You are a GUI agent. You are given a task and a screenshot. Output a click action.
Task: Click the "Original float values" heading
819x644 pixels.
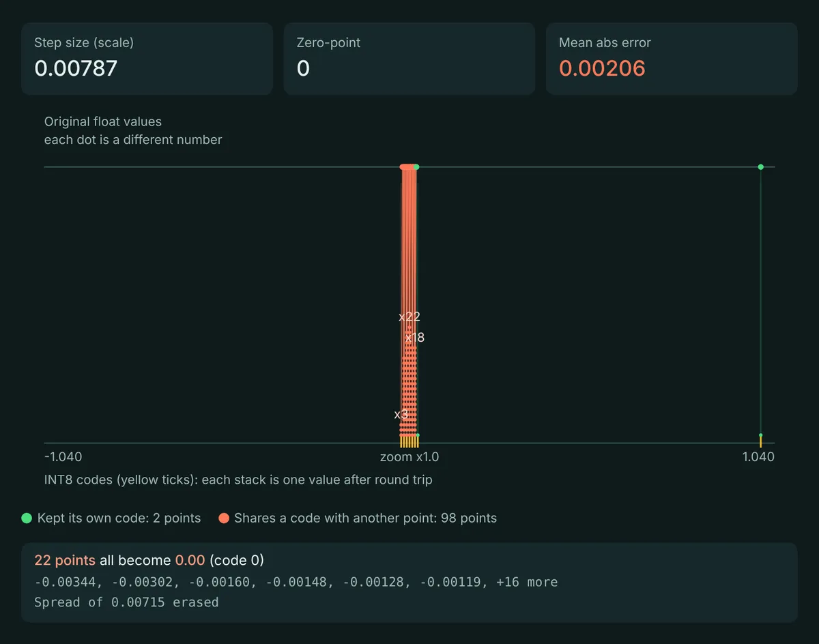tap(103, 121)
